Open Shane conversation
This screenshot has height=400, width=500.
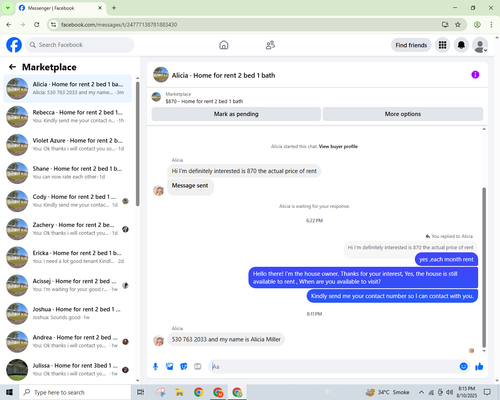point(67,173)
